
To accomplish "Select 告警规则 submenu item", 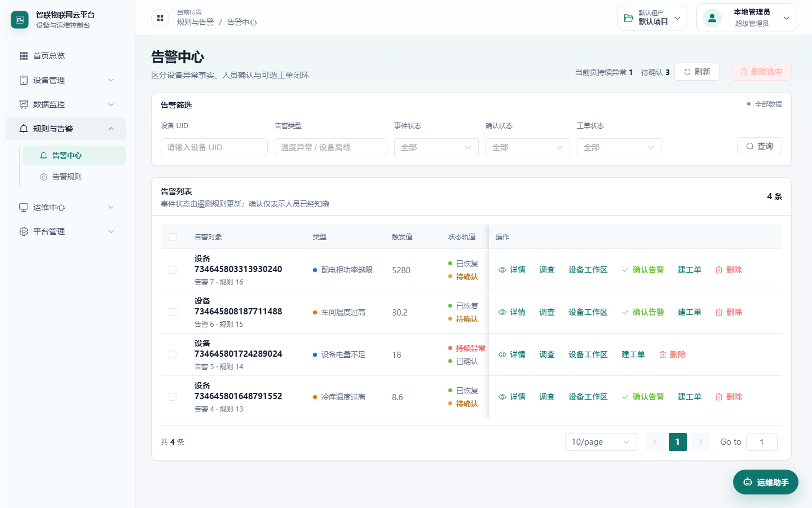I will (x=74, y=177).
